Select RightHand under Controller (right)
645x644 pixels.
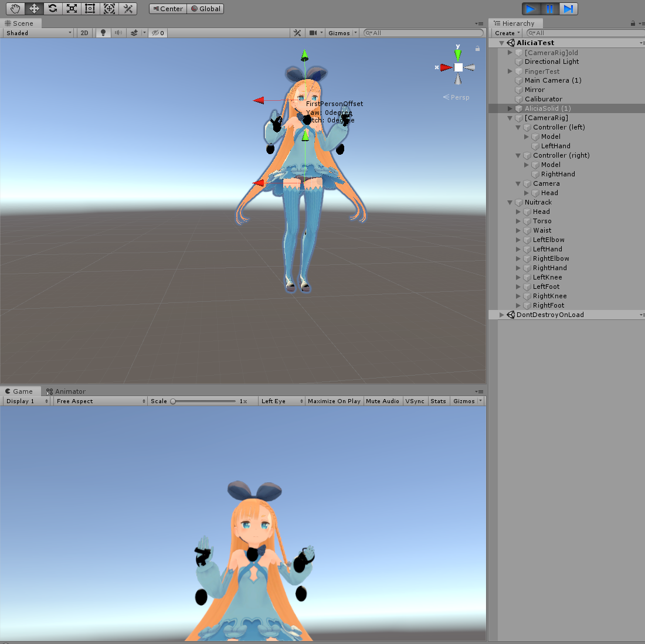click(558, 174)
